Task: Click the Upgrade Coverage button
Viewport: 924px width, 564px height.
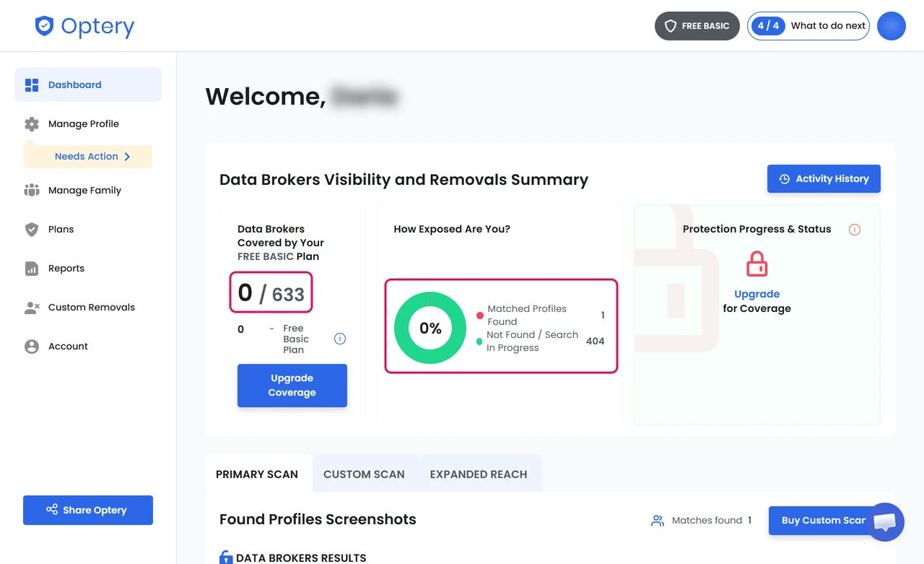Action: pos(292,386)
